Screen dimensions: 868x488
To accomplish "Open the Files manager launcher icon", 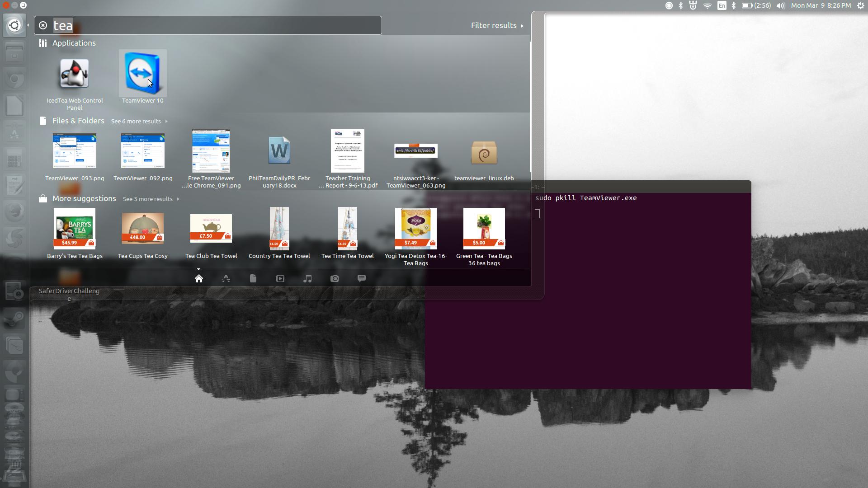I will (14, 52).
